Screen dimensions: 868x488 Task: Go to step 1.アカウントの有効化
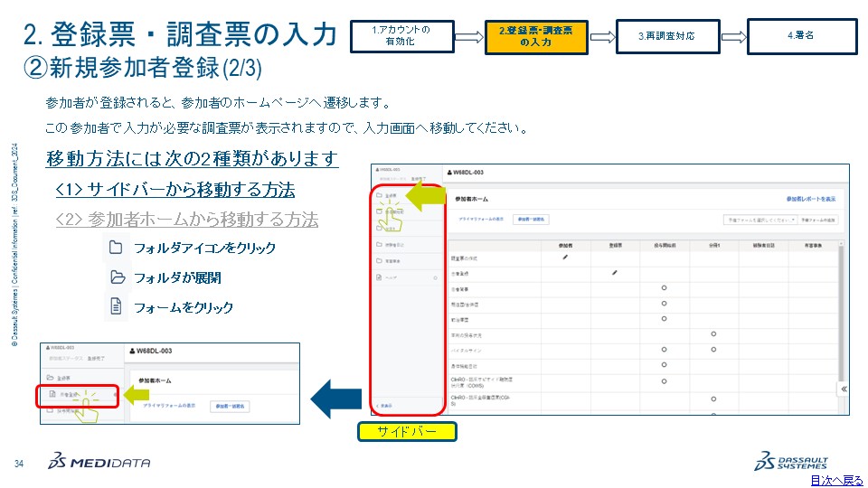tap(401, 36)
